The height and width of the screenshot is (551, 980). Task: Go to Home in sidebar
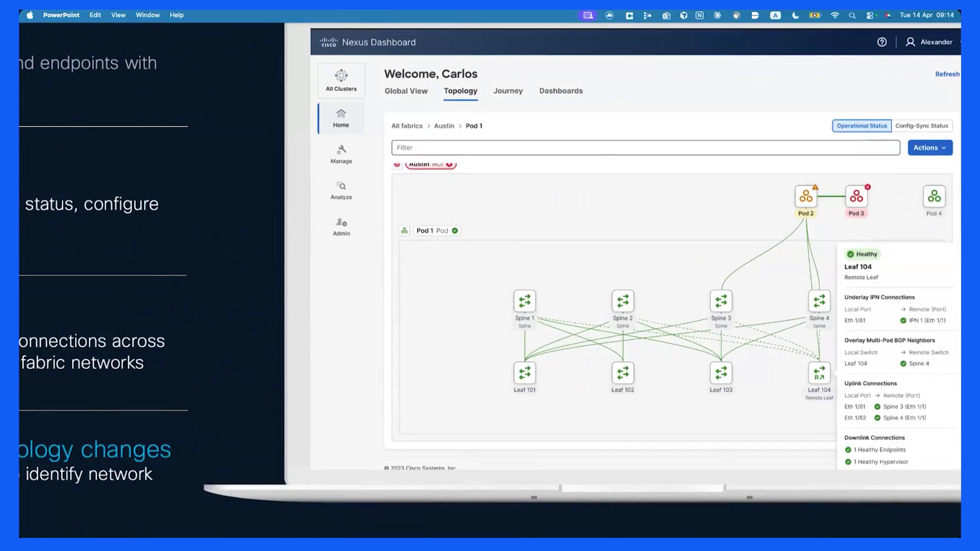point(341,118)
